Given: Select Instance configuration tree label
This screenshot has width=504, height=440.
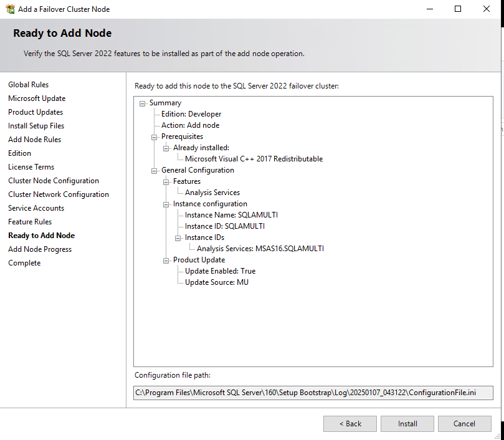Looking at the screenshot, I should point(210,204).
